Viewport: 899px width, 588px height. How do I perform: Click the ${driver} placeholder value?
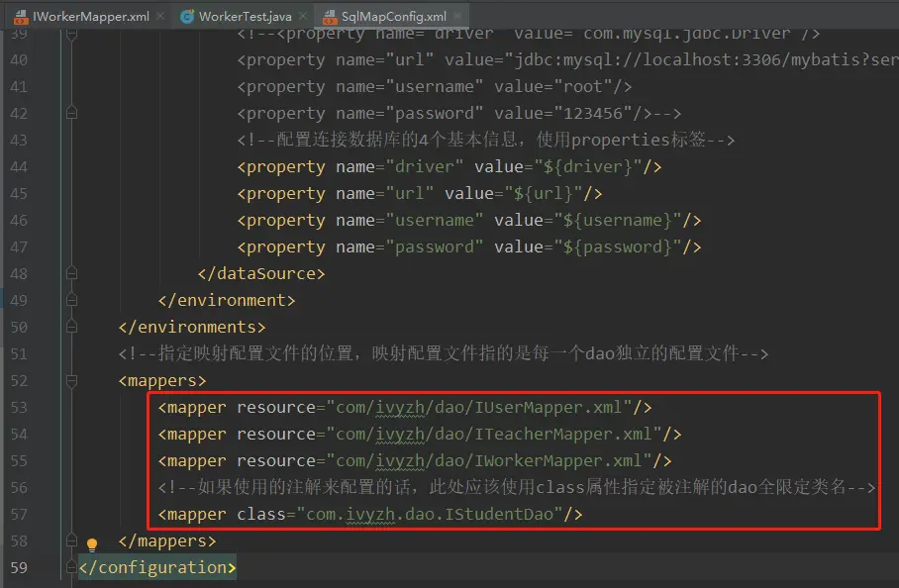click(x=588, y=166)
